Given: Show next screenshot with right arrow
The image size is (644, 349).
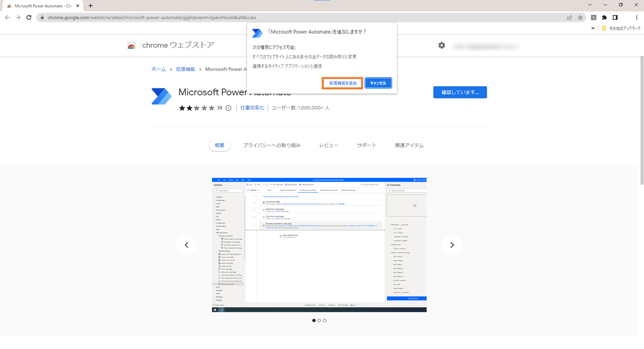Looking at the screenshot, I should 452,245.
